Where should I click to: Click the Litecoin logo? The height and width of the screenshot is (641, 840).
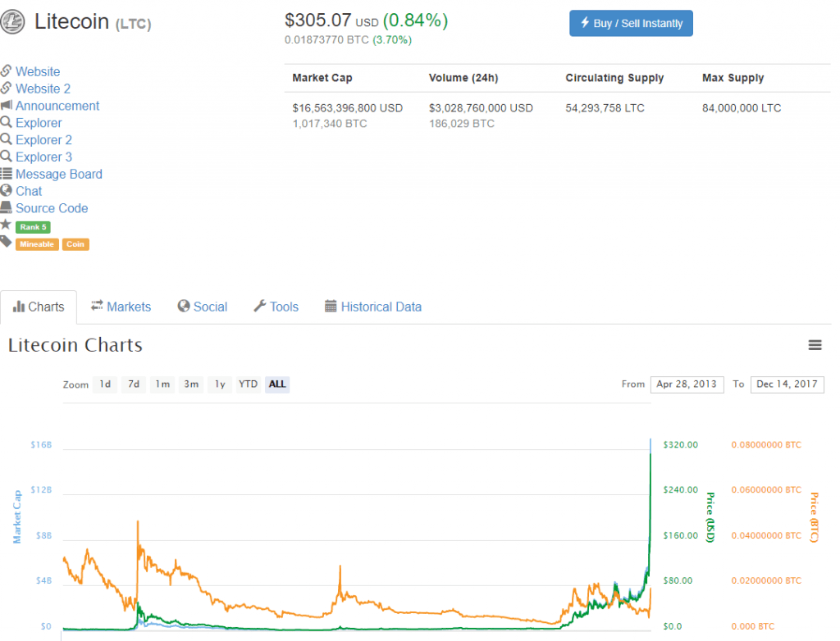pyautogui.click(x=13, y=22)
